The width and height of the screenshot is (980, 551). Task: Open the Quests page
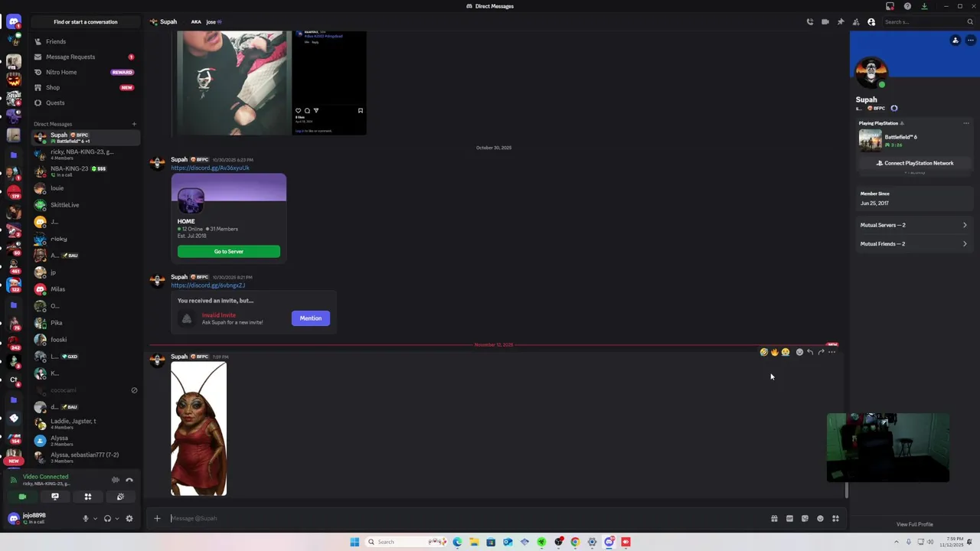(86, 103)
